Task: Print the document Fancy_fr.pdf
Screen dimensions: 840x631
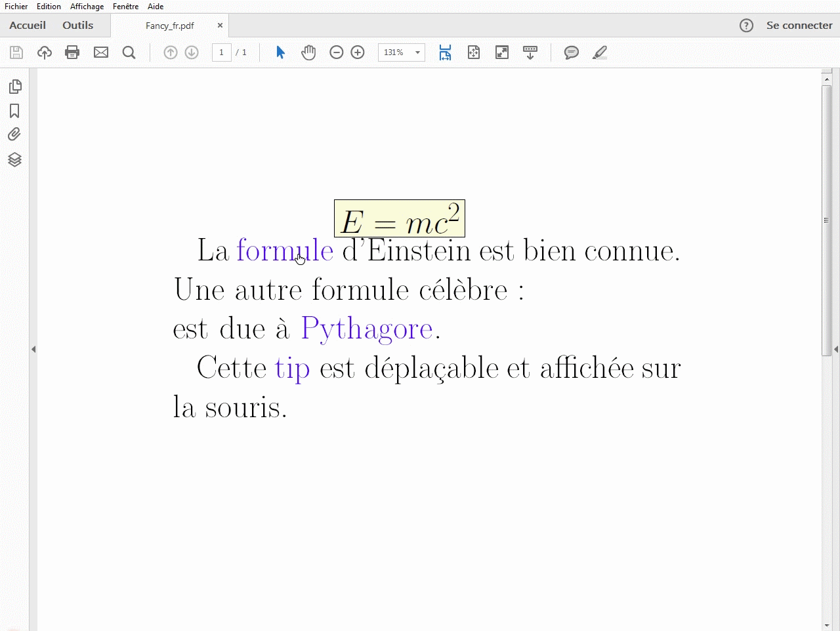Action: pos(72,52)
